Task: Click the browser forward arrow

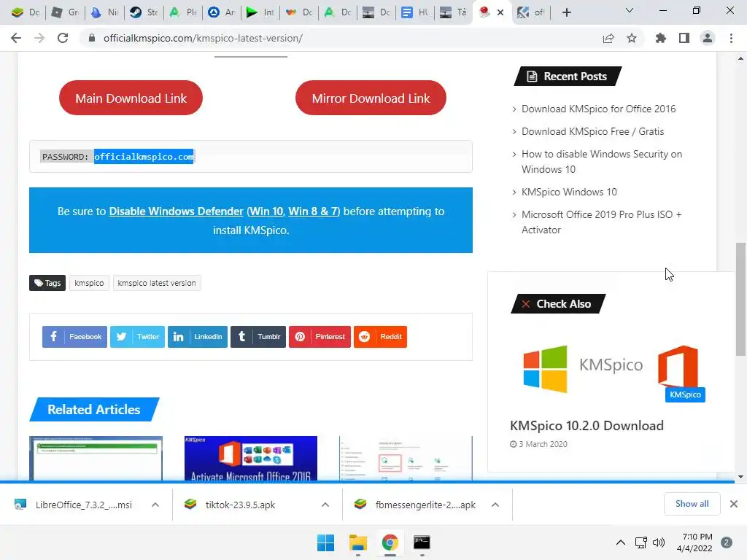Action: pyautogui.click(x=39, y=38)
